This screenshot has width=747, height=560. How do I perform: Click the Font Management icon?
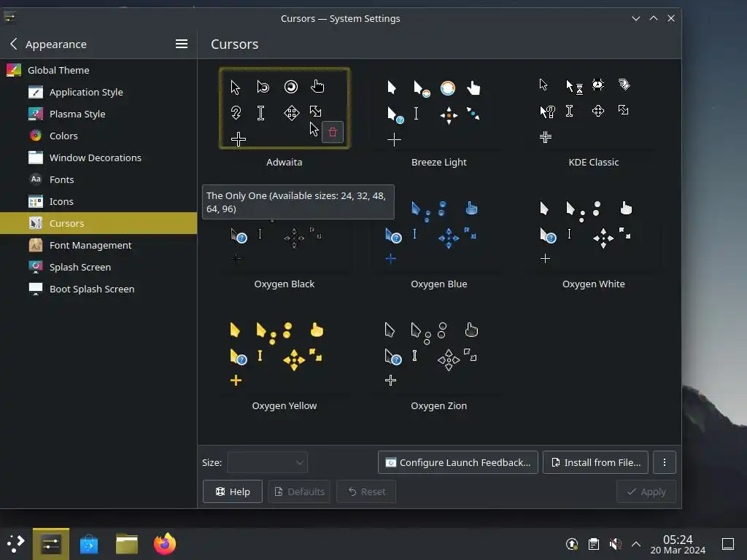[36, 245]
